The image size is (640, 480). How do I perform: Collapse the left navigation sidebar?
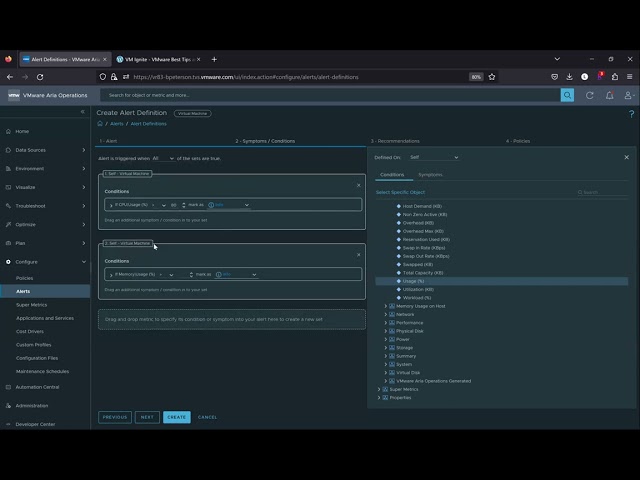tap(82, 111)
